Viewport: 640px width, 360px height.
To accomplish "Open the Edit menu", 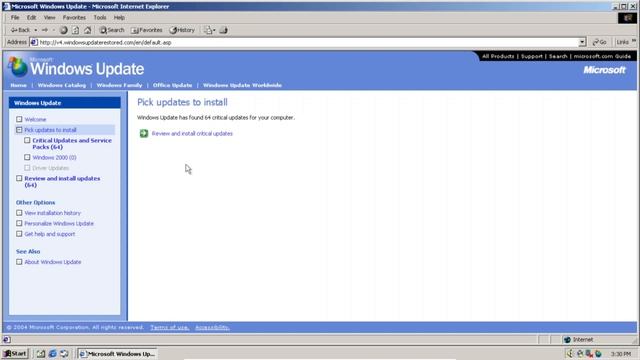I will 31,18.
